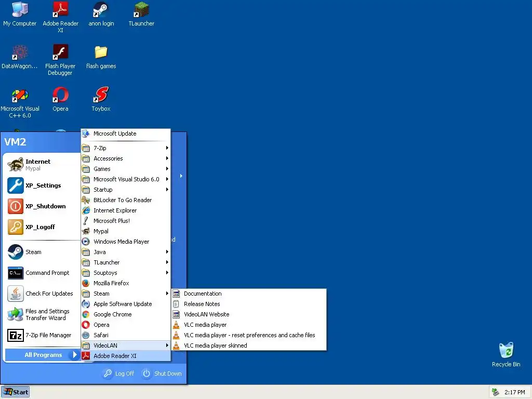Launch Adobe Reader XI from programs menu
This screenshot has width=532, height=399.
click(126, 356)
